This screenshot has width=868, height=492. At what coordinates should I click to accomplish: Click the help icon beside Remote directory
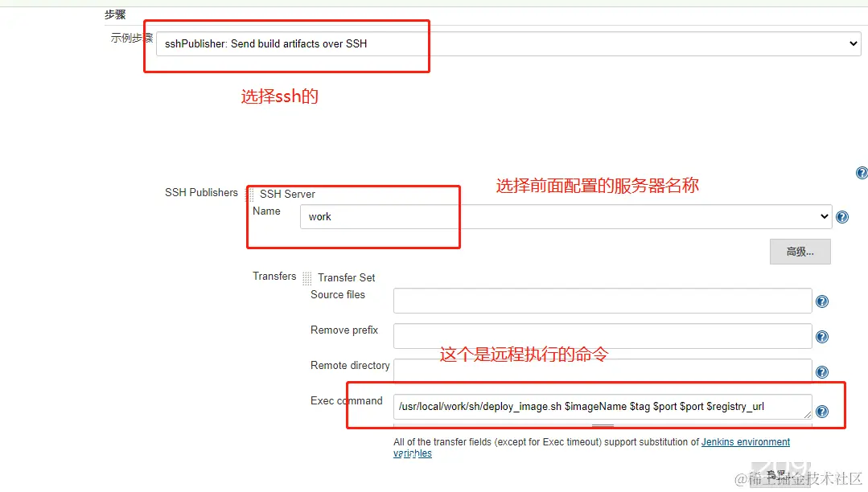pyautogui.click(x=822, y=372)
